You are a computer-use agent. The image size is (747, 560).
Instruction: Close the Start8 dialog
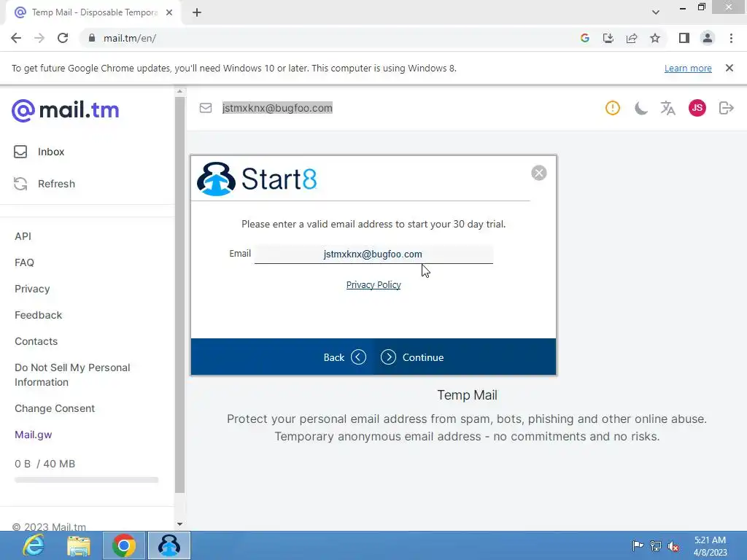[539, 173]
